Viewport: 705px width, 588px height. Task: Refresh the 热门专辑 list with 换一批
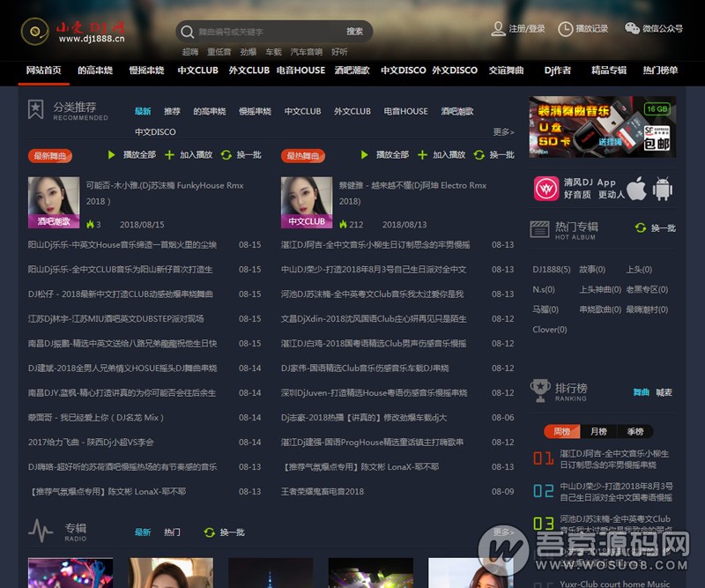coord(656,228)
